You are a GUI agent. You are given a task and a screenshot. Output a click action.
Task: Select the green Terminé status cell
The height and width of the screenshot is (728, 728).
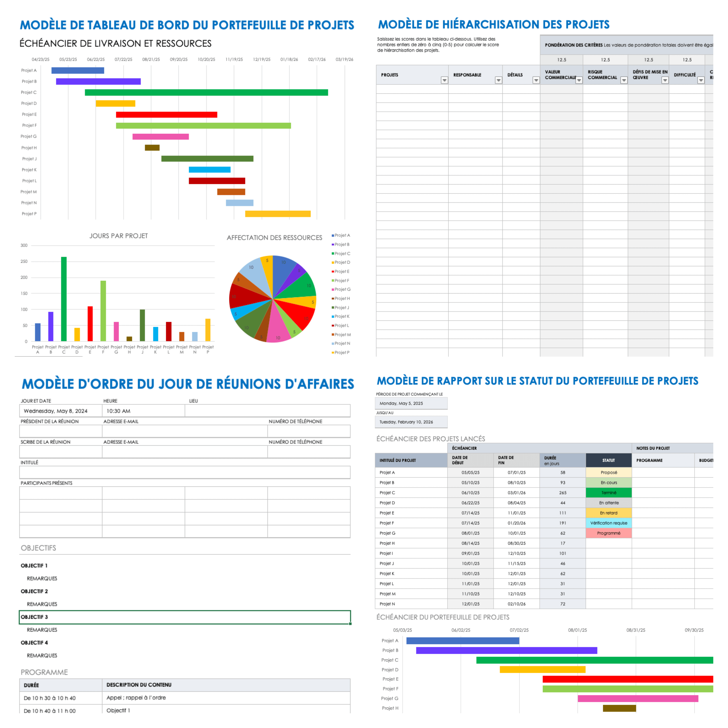click(x=608, y=493)
